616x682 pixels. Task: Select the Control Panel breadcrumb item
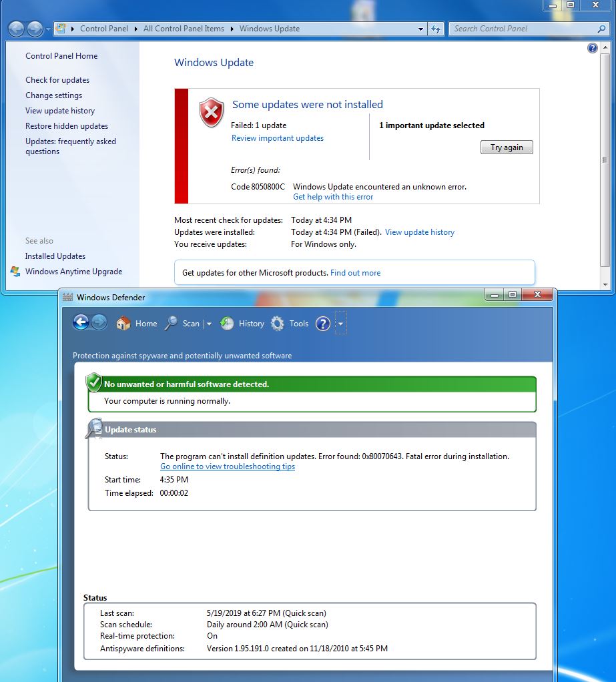pos(104,29)
